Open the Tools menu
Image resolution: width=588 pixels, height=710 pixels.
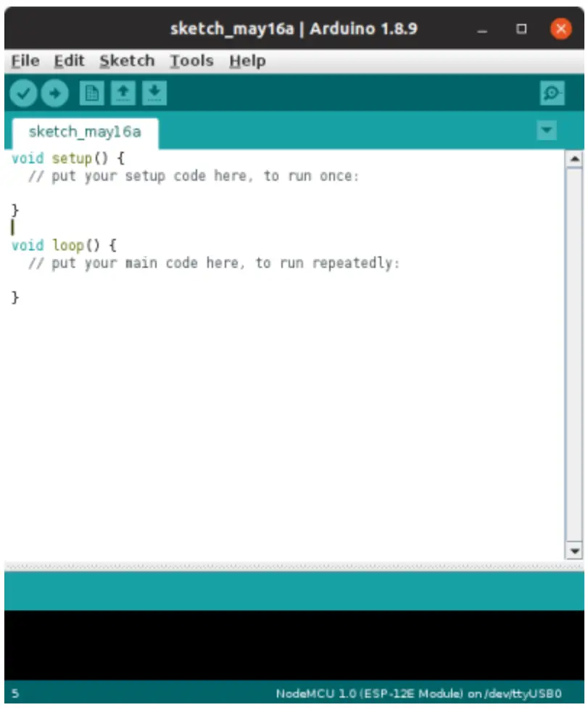click(191, 61)
